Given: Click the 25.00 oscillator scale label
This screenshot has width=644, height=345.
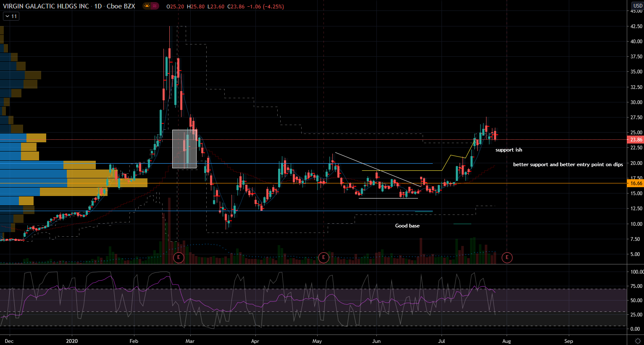Looking at the screenshot, I should pyautogui.click(x=636, y=315).
